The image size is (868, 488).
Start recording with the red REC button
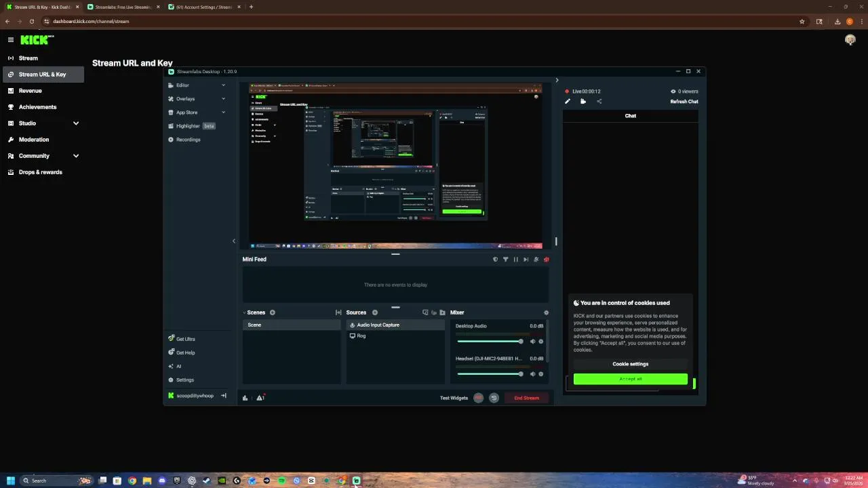tap(479, 398)
